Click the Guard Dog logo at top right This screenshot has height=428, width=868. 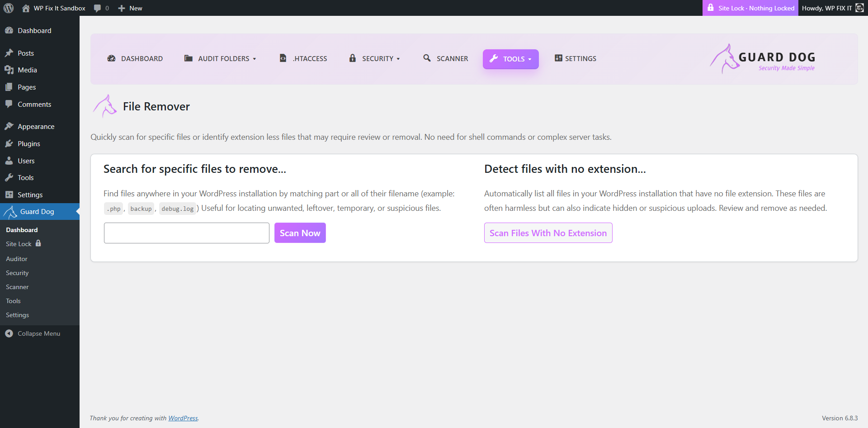point(762,59)
